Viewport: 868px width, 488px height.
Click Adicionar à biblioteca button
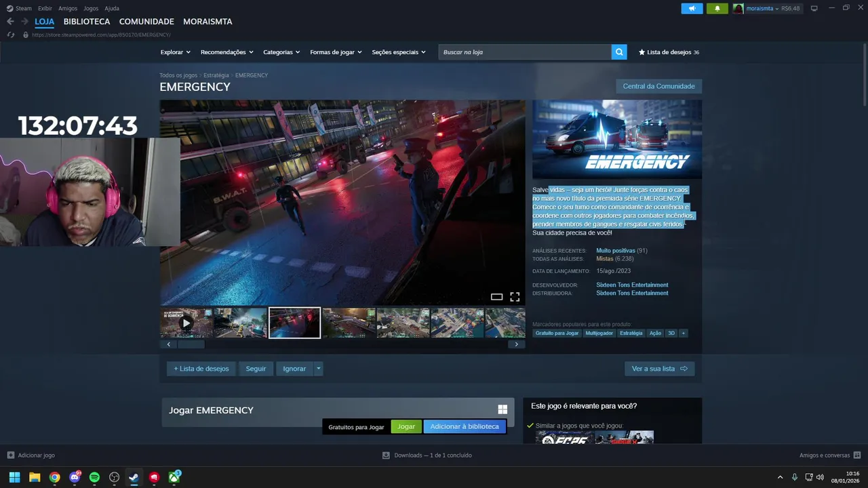[x=465, y=426]
